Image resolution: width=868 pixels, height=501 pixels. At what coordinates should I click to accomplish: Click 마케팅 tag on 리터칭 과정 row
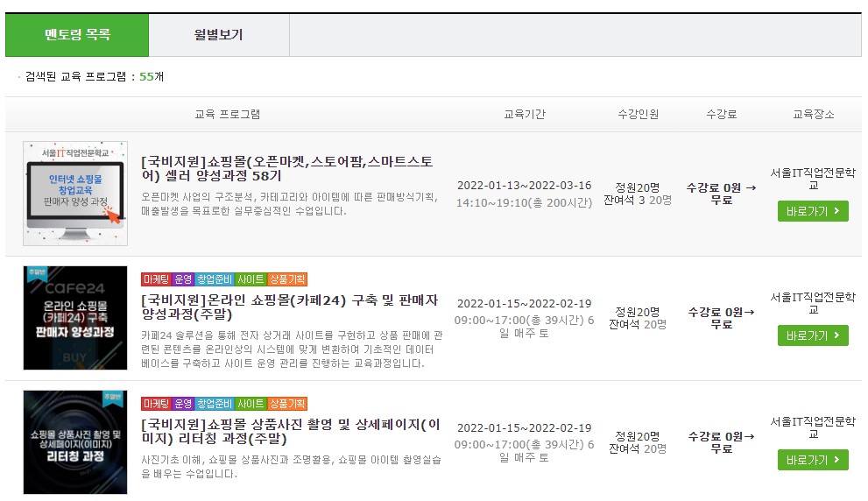click(156, 404)
